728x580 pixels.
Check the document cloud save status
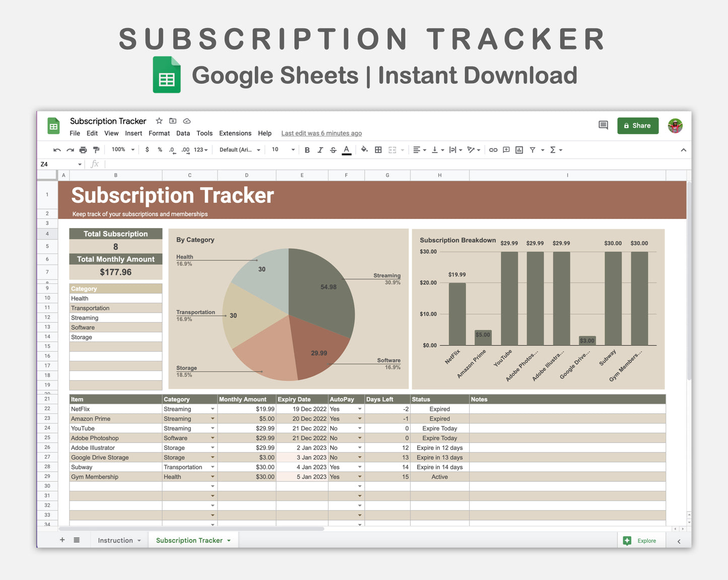click(x=187, y=121)
